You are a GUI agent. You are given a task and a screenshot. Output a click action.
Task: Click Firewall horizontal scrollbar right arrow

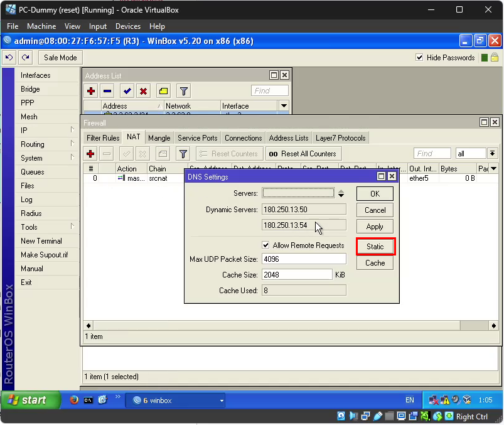[x=494, y=326]
